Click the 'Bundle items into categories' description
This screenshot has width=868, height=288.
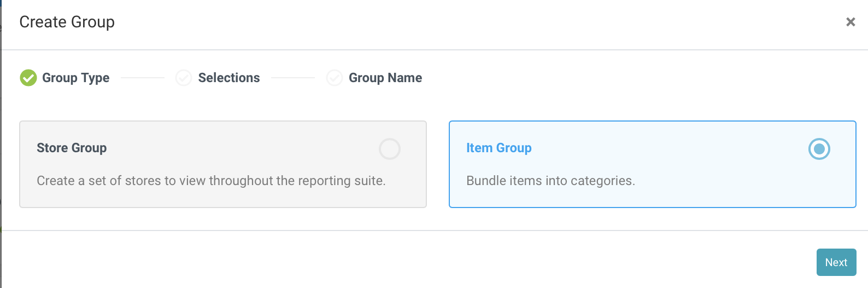[x=550, y=181]
